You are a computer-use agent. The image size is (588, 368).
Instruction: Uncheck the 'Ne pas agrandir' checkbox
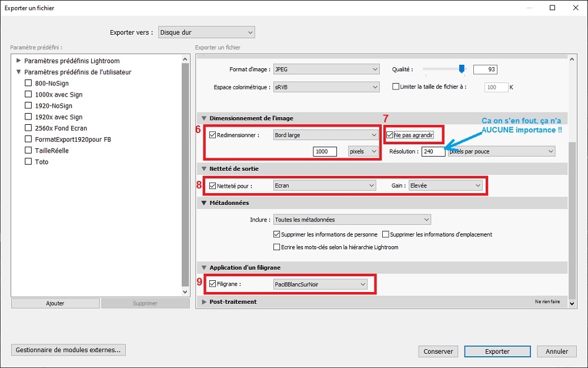pos(390,135)
